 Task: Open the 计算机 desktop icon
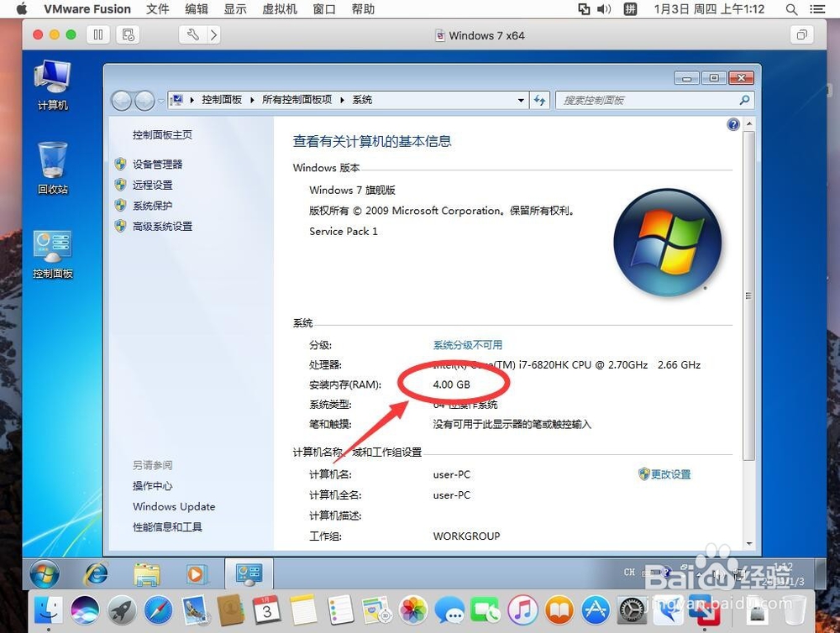(52, 85)
